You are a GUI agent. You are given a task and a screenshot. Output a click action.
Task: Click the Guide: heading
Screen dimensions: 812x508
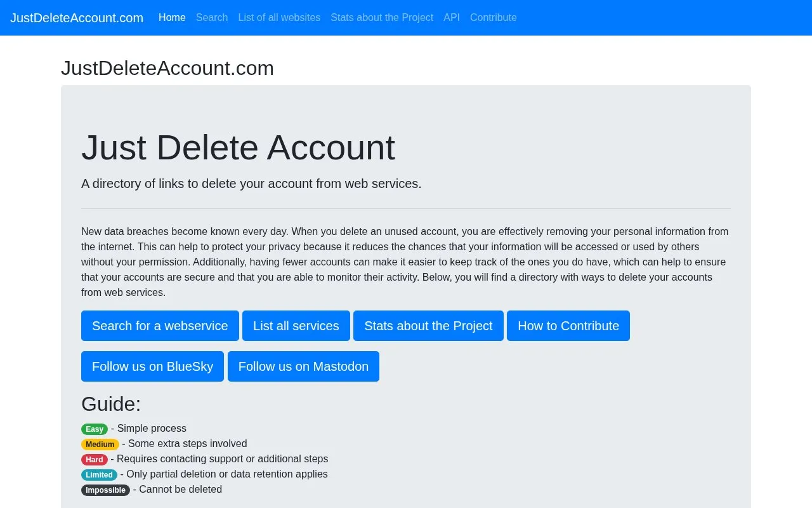pos(111,404)
